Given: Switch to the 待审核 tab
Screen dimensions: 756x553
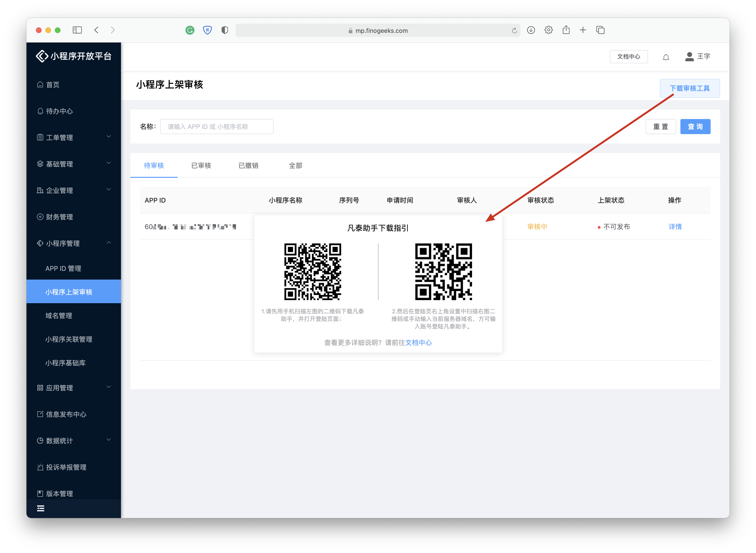Looking at the screenshot, I should coord(154,165).
